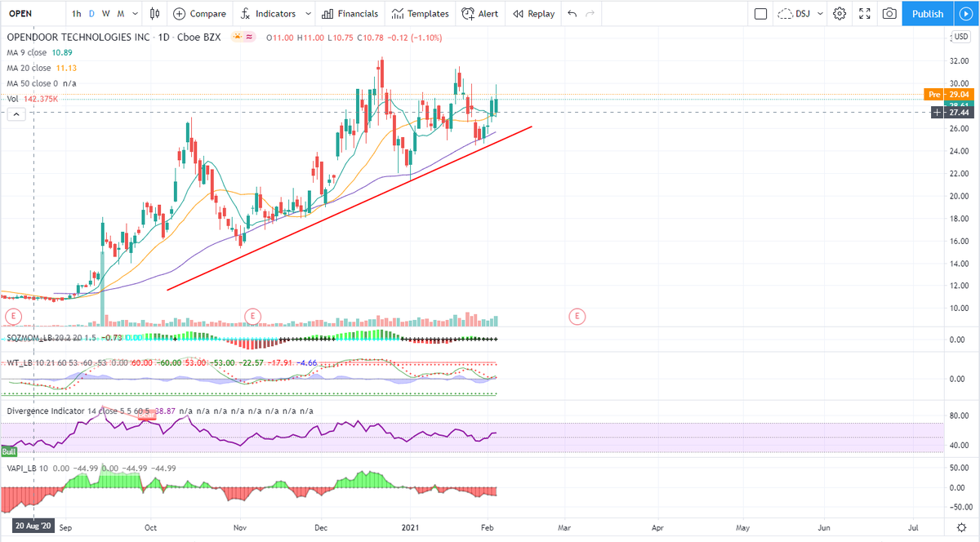The height and width of the screenshot is (542, 980).
Task: Open the Financials menu
Action: pyautogui.click(x=350, y=13)
